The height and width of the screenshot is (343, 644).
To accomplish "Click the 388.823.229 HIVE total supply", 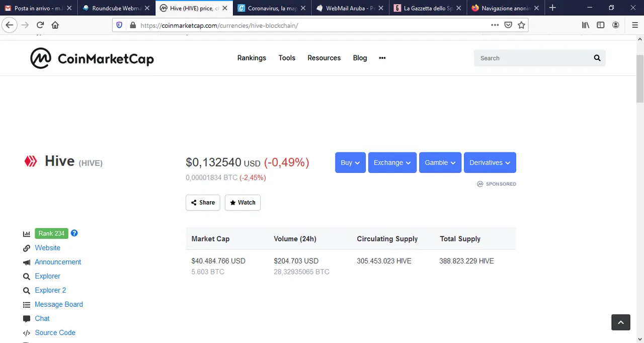I will click(x=466, y=261).
